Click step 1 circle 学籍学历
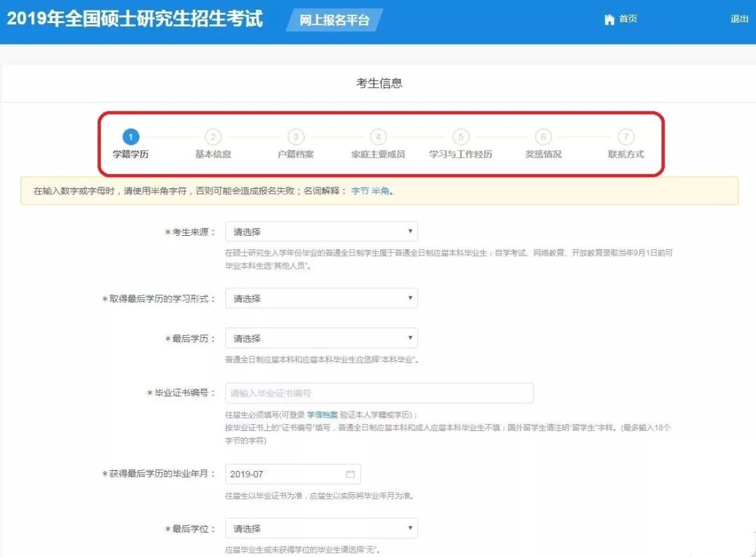The width and height of the screenshot is (756, 557). click(130, 137)
